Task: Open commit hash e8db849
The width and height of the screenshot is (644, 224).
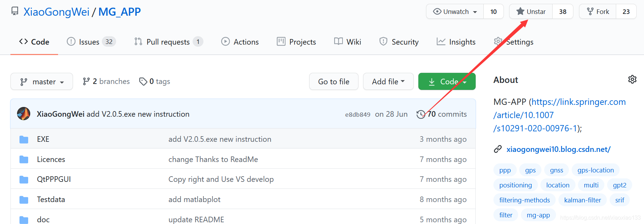Action: pyautogui.click(x=357, y=115)
